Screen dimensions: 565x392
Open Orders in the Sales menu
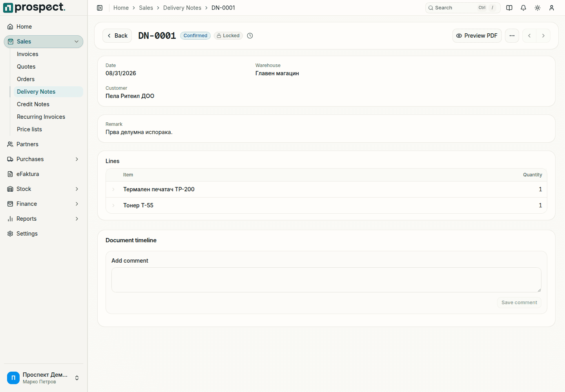pos(48,79)
